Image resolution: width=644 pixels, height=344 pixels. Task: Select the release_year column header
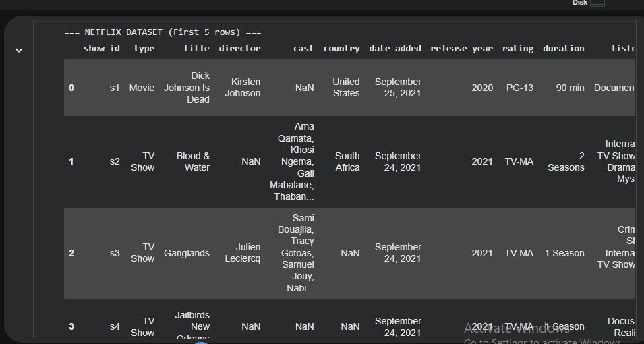(461, 48)
